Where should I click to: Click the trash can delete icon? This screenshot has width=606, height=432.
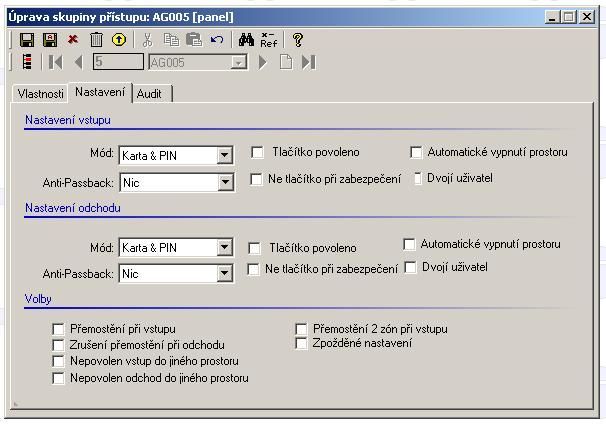click(97, 40)
